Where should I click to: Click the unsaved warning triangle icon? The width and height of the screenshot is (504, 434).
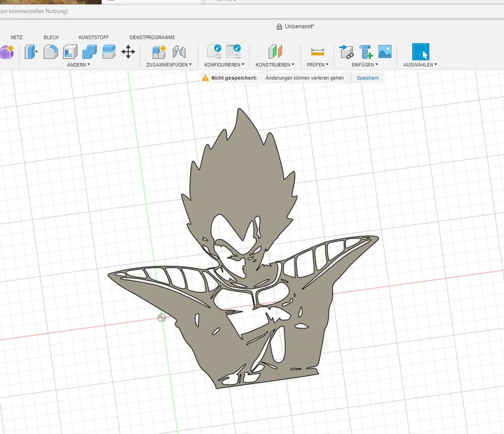205,78
